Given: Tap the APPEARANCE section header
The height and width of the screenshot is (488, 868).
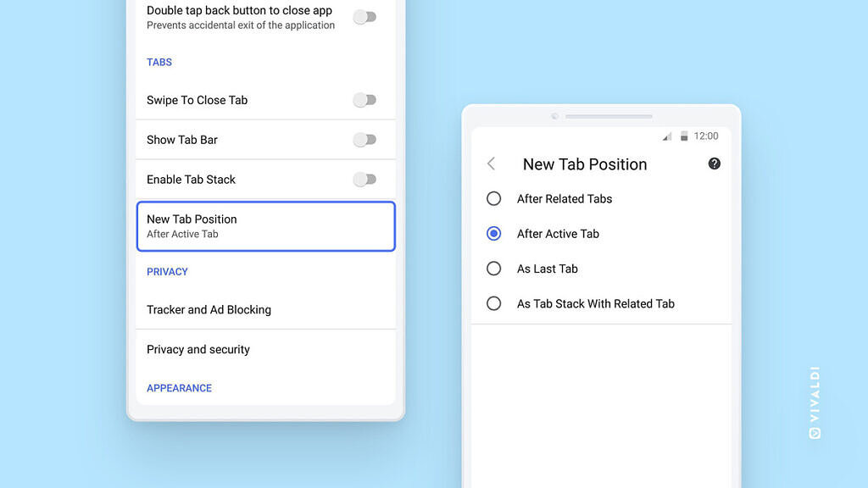Looking at the screenshot, I should (180, 388).
